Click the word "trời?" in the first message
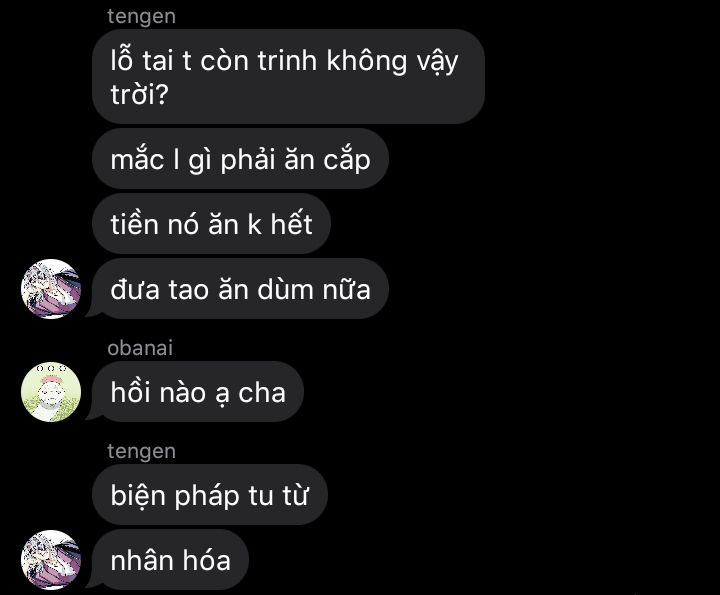 (140, 94)
